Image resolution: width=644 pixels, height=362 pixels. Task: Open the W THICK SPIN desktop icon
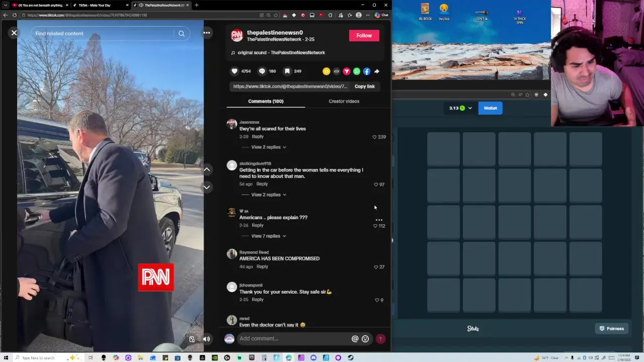pos(520,15)
